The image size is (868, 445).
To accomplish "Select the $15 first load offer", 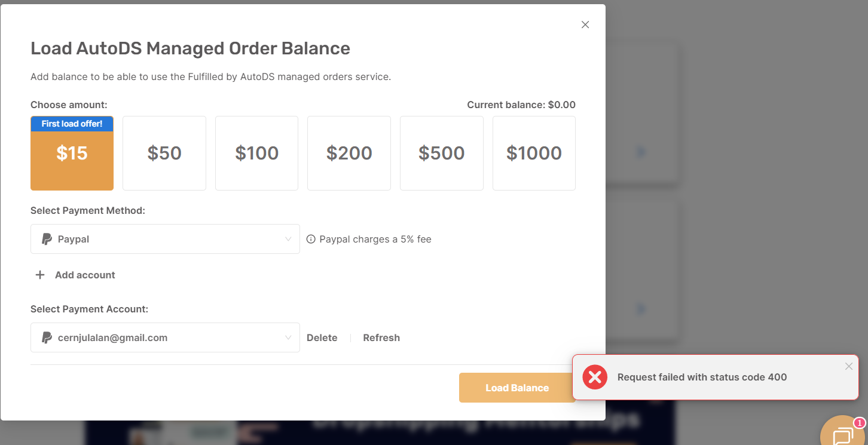I will pyautogui.click(x=72, y=154).
